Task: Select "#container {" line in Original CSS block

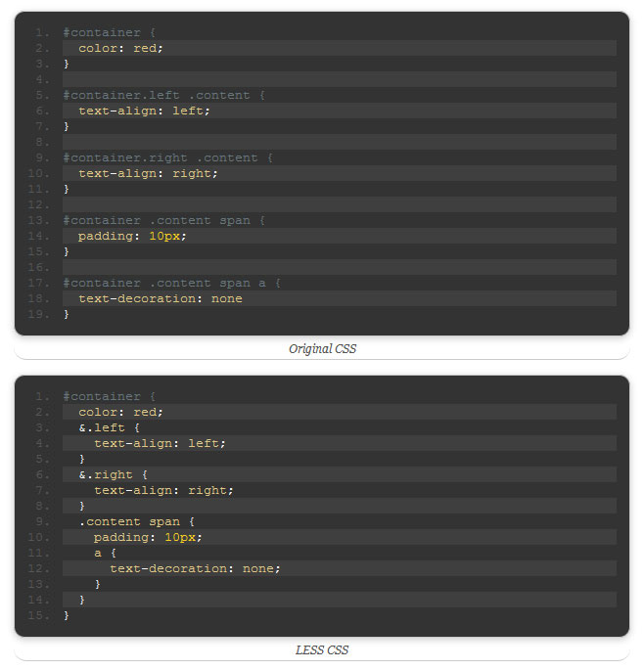Action: tap(109, 32)
